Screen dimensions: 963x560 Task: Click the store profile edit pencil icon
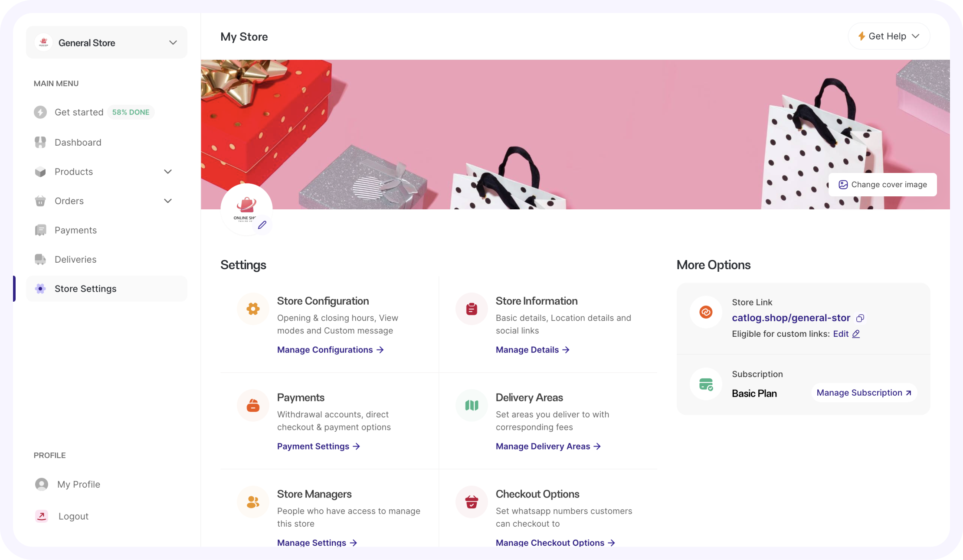pos(262,225)
